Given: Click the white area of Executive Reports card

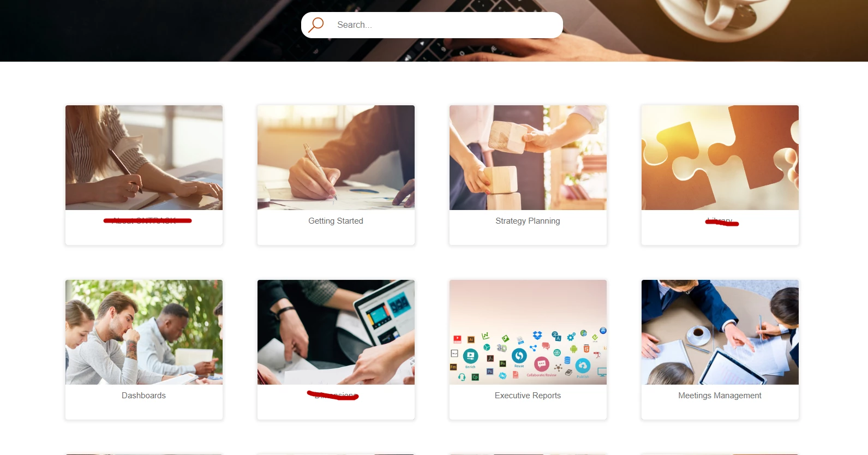Looking at the screenshot, I should (x=528, y=410).
